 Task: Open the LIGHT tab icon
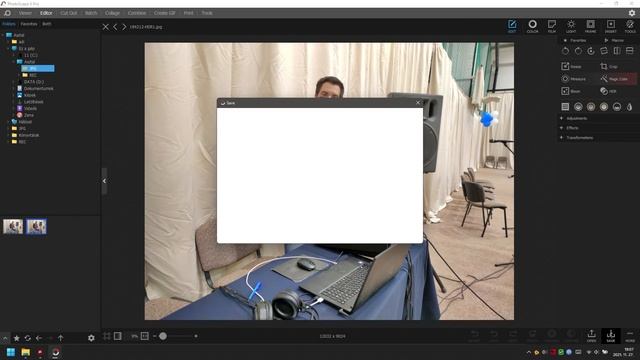tap(571, 26)
